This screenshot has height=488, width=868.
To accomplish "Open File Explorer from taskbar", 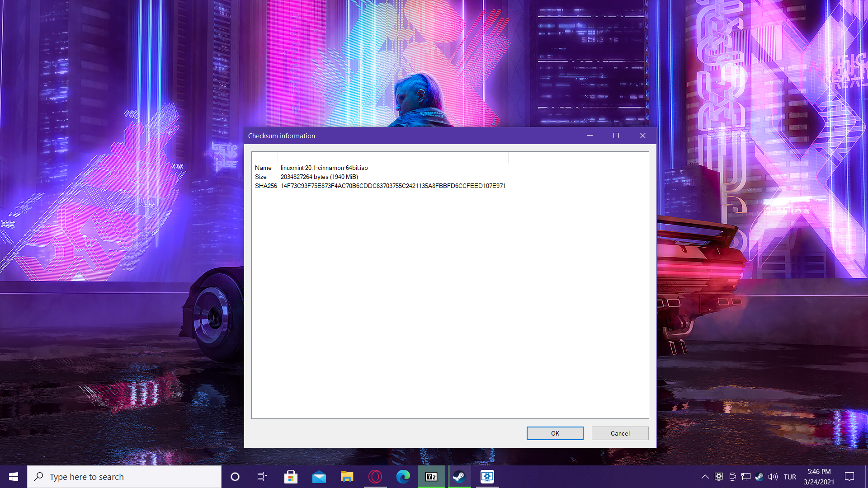I will pos(347,477).
